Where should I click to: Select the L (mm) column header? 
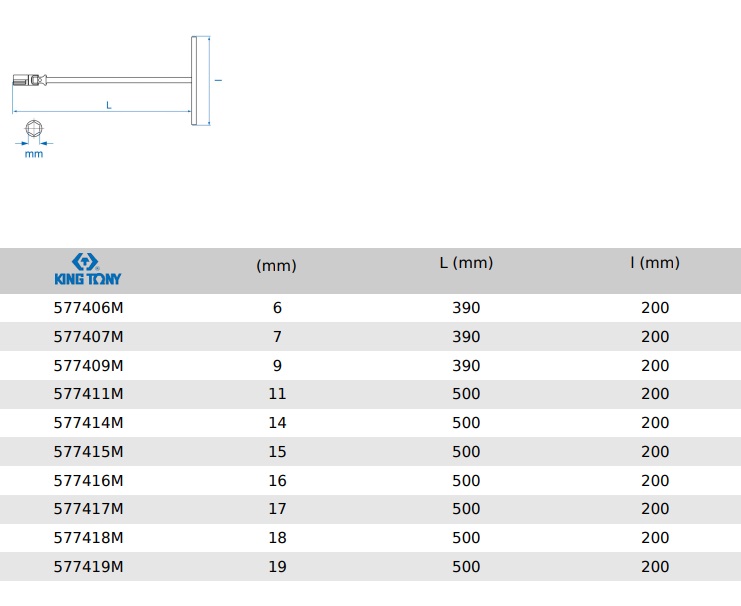pyautogui.click(x=466, y=263)
